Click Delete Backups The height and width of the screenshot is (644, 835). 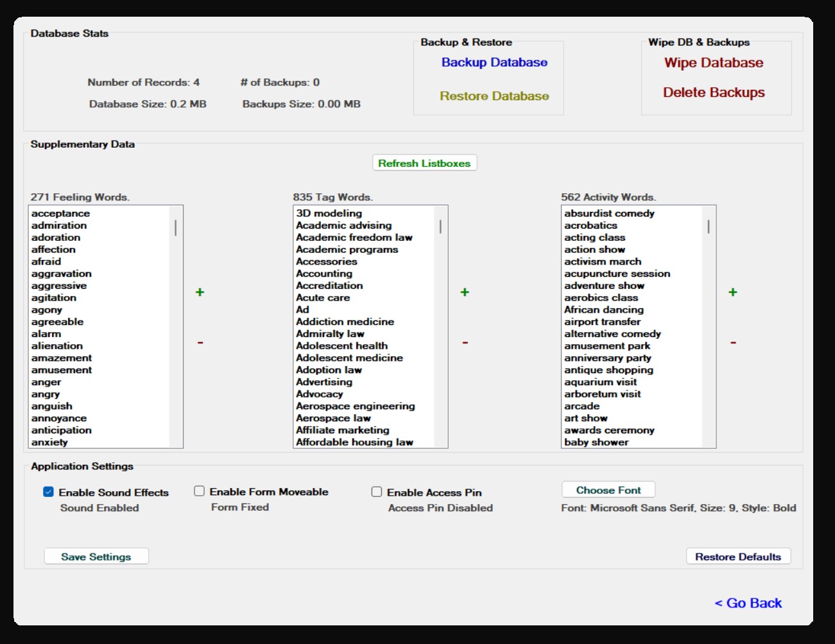(x=714, y=92)
